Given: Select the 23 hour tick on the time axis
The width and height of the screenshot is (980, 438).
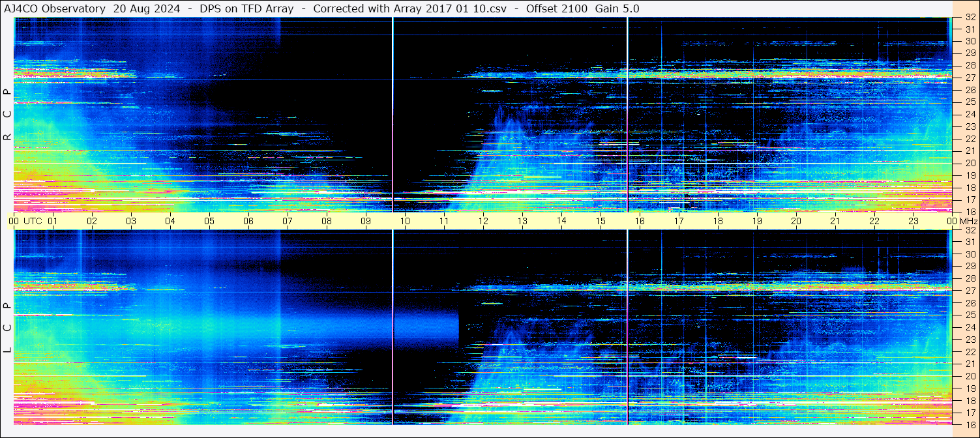Looking at the screenshot, I should [x=913, y=221].
